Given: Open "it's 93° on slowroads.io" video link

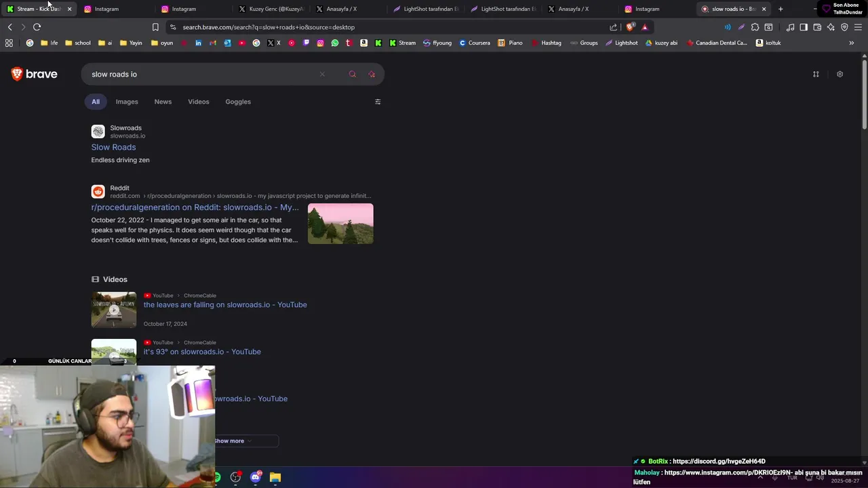Looking at the screenshot, I should point(202,352).
